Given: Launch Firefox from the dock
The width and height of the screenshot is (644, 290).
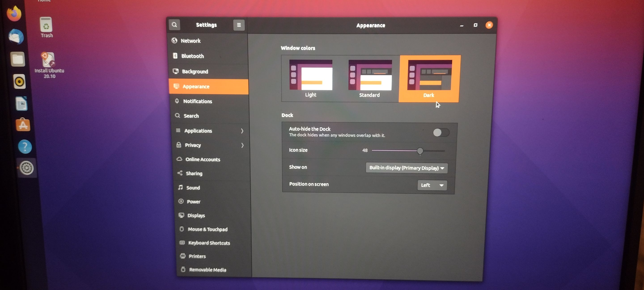Looking at the screenshot, I should coord(14,14).
